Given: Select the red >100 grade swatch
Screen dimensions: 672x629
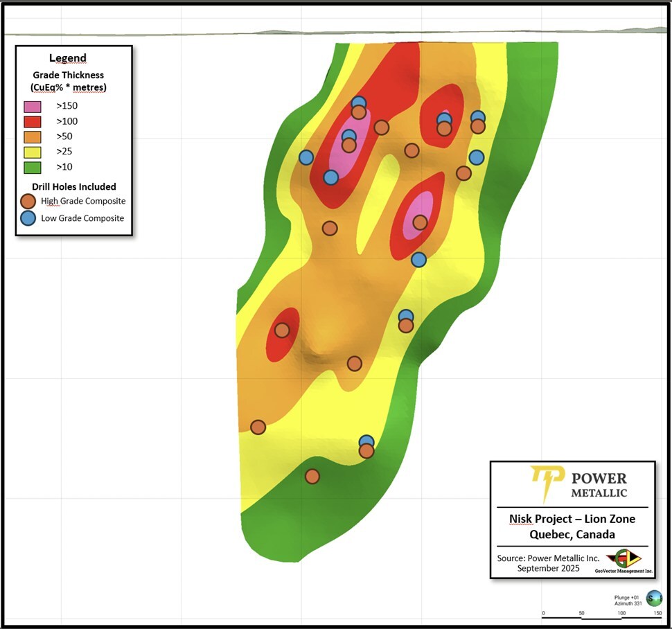Looking at the screenshot, I should tap(33, 122).
